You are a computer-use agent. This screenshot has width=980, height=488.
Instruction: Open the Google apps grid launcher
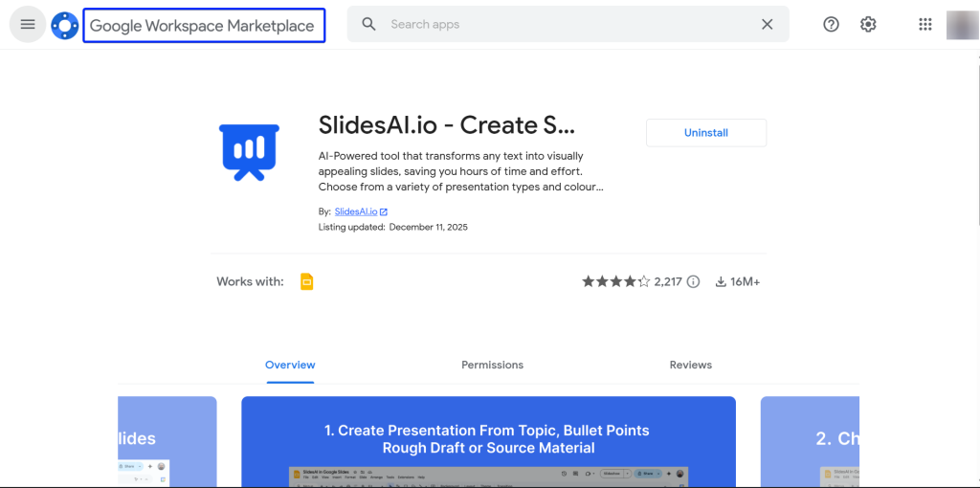point(924,25)
